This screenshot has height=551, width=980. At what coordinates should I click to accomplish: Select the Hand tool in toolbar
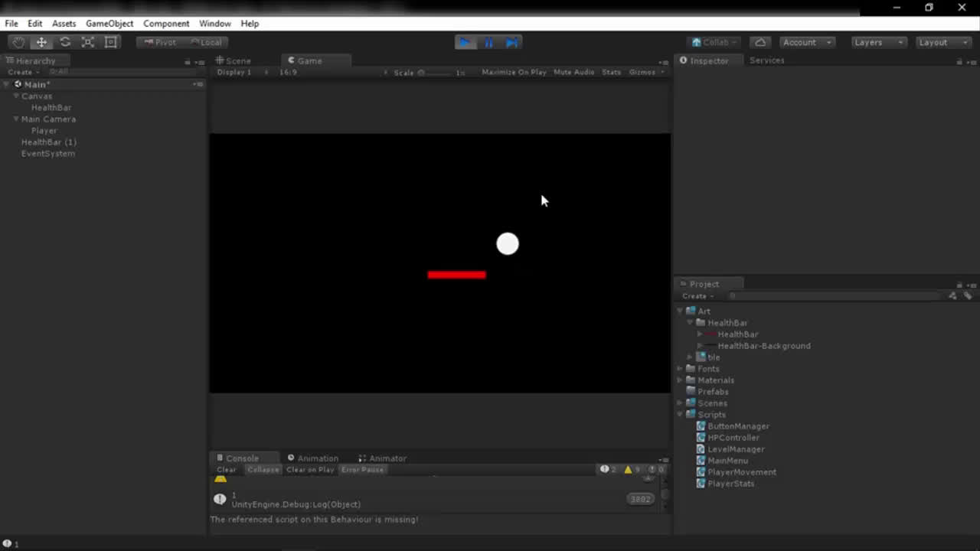point(18,42)
